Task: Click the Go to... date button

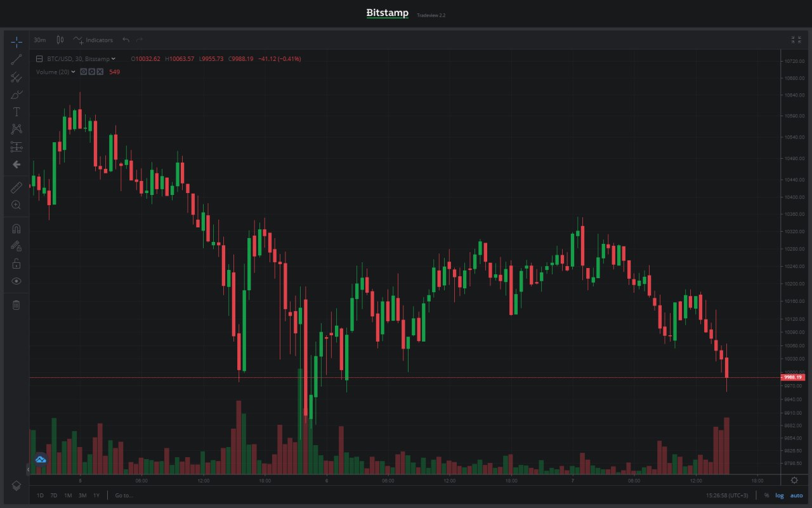Action: [x=124, y=495]
